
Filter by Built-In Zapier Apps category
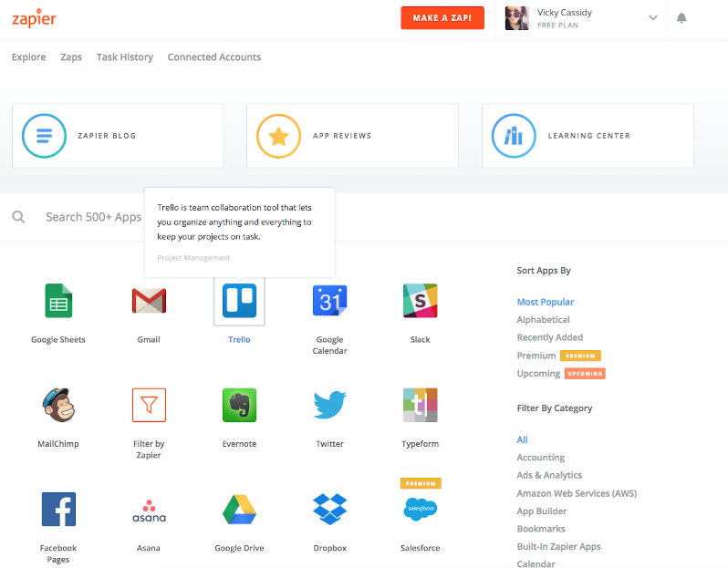558,547
